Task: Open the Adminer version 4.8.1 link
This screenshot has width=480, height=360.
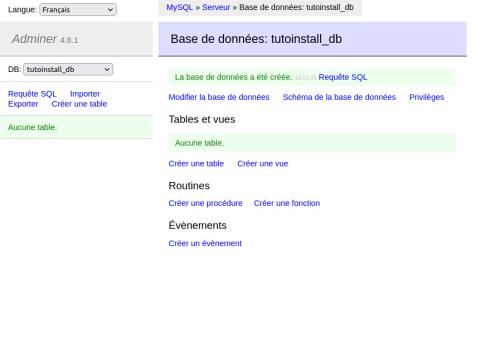Action: coord(69,40)
